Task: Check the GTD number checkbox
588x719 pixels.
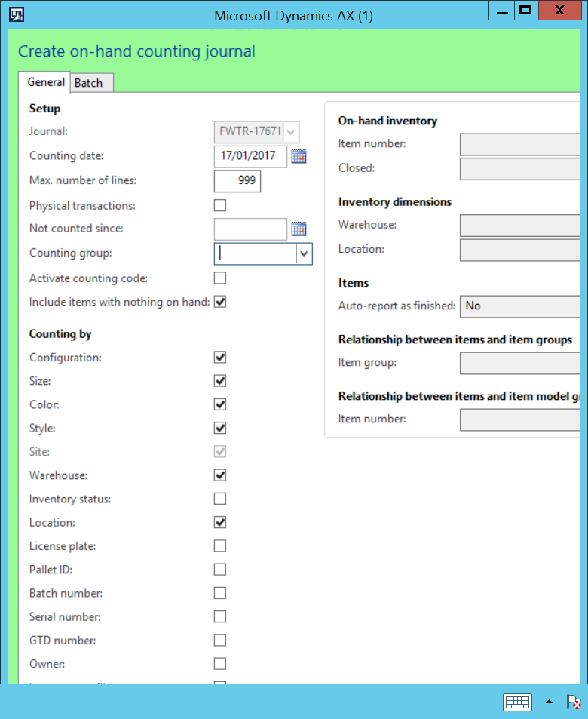Action: click(x=220, y=640)
